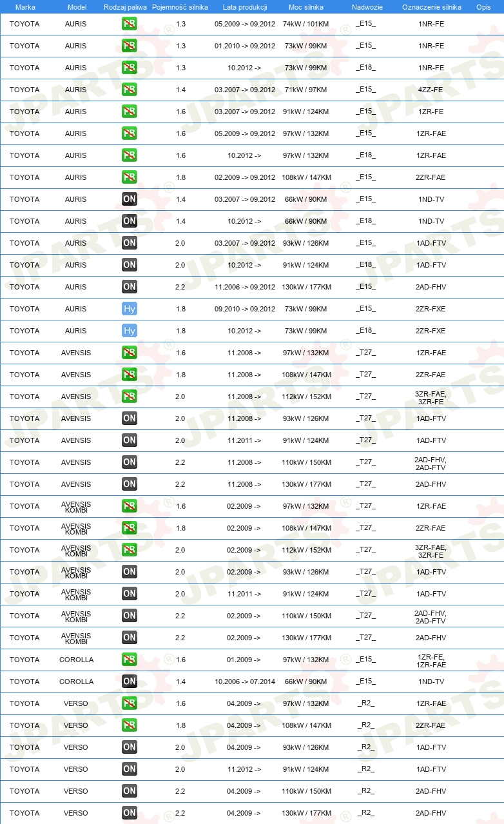Click the Rodzaj paliwa column header
Screen dimensions: 504x824
pos(125,7)
